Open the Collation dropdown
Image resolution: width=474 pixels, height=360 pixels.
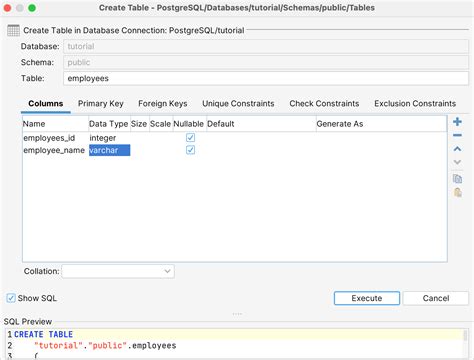click(118, 271)
